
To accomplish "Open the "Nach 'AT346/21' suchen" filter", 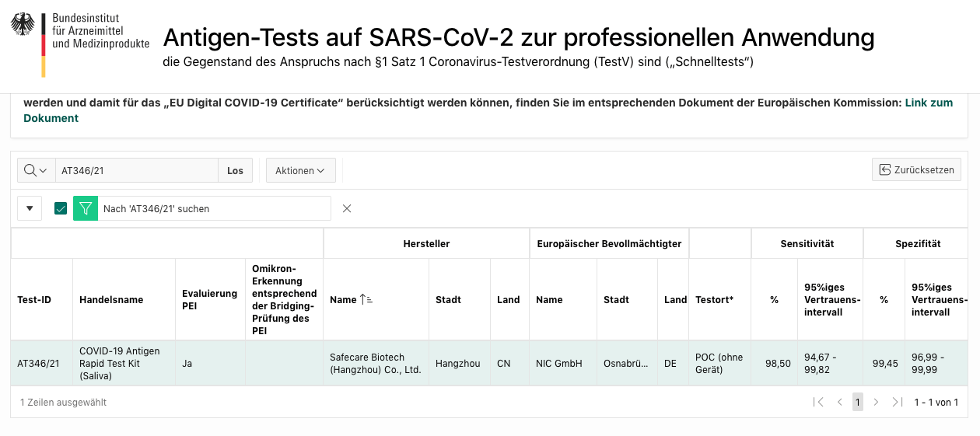I will pyautogui.click(x=214, y=208).
